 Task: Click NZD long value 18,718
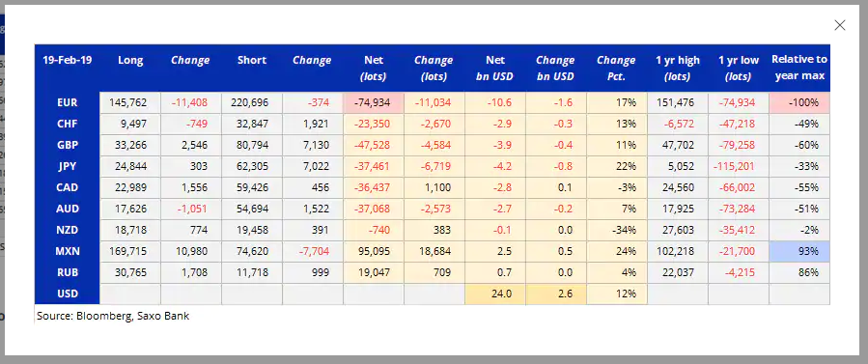pyautogui.click(x=130, y=230)
